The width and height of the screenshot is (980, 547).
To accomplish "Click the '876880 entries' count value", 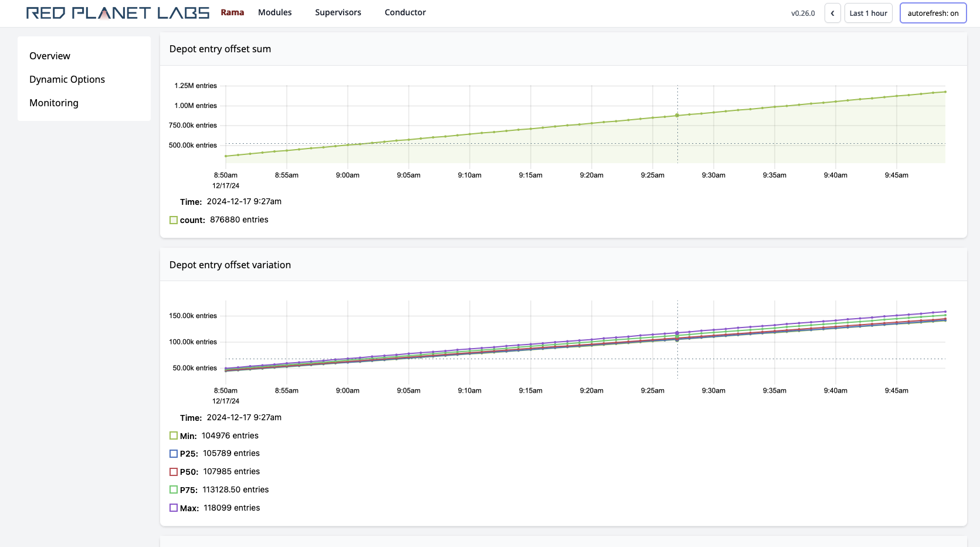I will click(239, 220).
